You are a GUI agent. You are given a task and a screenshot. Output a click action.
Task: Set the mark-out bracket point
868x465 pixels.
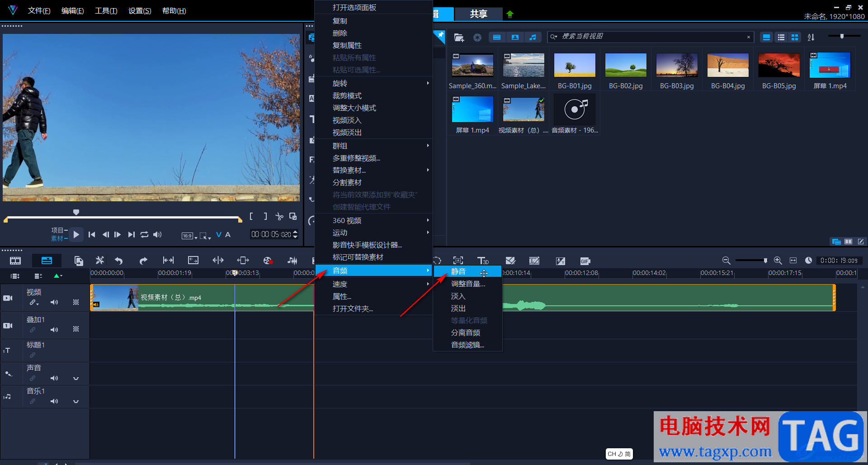[x=265, y=216]
